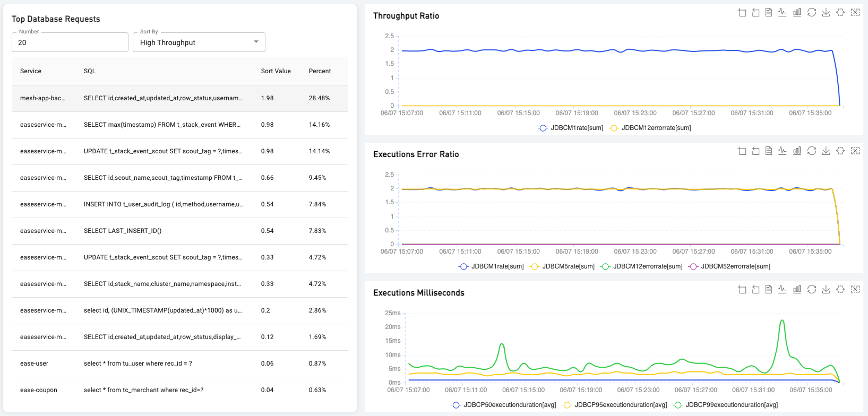Click the Percent column header

click(x=320, y=71)
